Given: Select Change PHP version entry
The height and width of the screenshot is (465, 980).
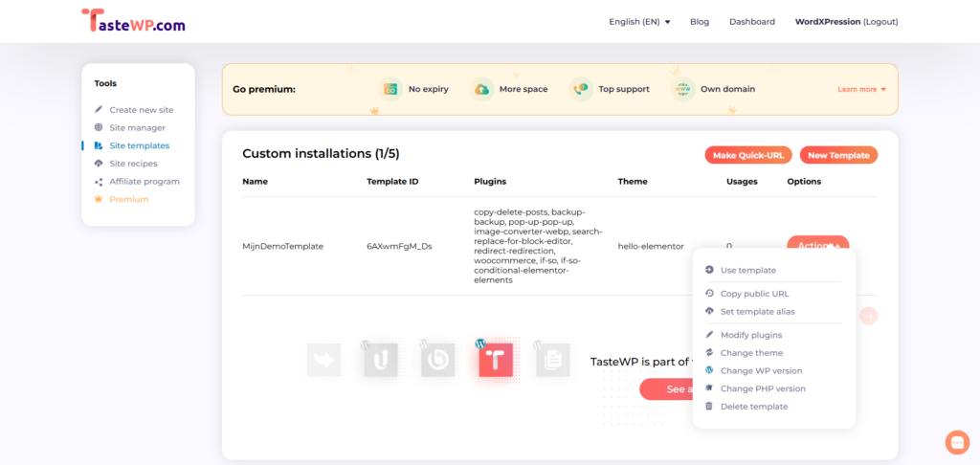Looking at the screenshot, I should tap(763, 388).
